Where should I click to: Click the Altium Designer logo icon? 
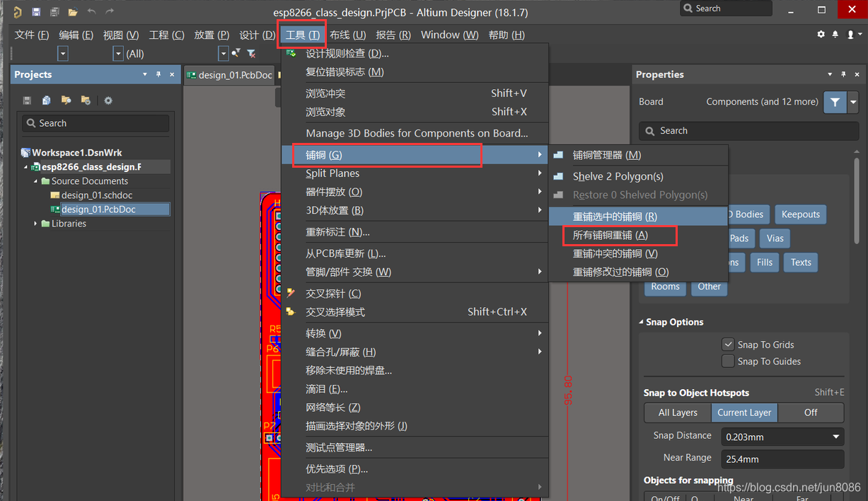pos(17,11)
